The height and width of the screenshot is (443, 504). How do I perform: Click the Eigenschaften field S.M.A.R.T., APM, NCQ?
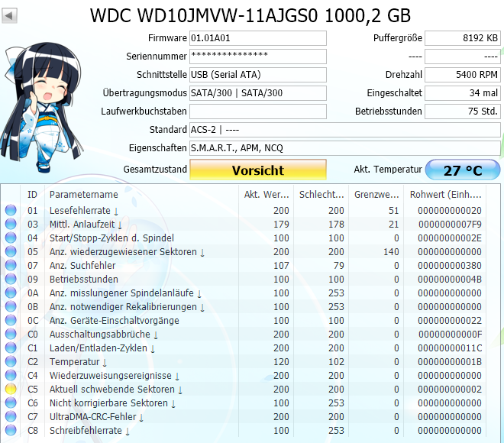345,148
